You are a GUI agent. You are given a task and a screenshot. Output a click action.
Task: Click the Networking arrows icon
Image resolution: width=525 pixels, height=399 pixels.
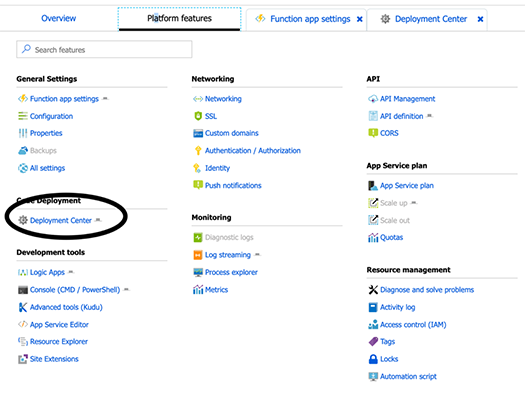(x=198, y=99)
